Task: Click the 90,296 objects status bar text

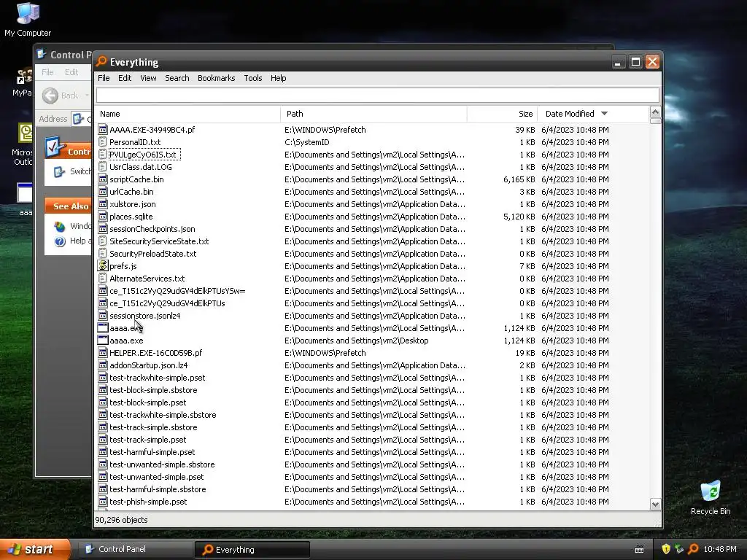Action: 122,519
